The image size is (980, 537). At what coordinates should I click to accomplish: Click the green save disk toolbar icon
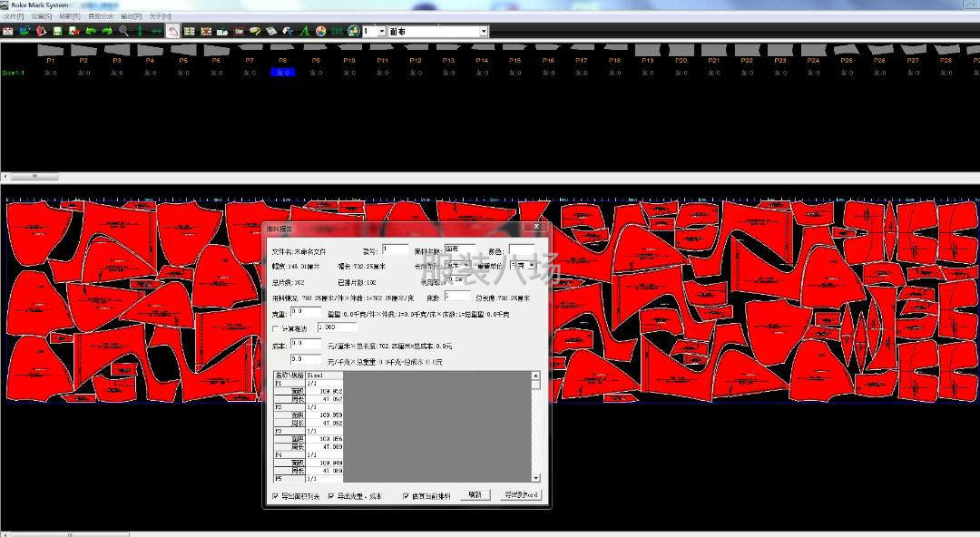point(57,31)
